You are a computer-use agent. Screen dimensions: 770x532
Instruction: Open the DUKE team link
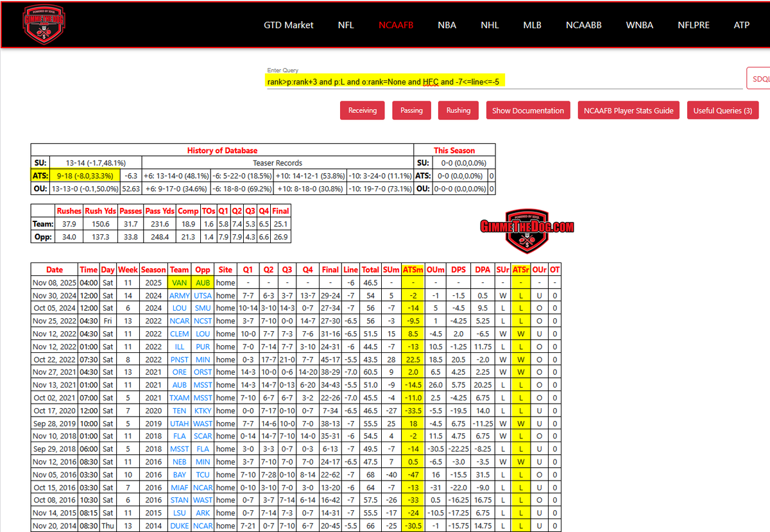tap(180, 526)
